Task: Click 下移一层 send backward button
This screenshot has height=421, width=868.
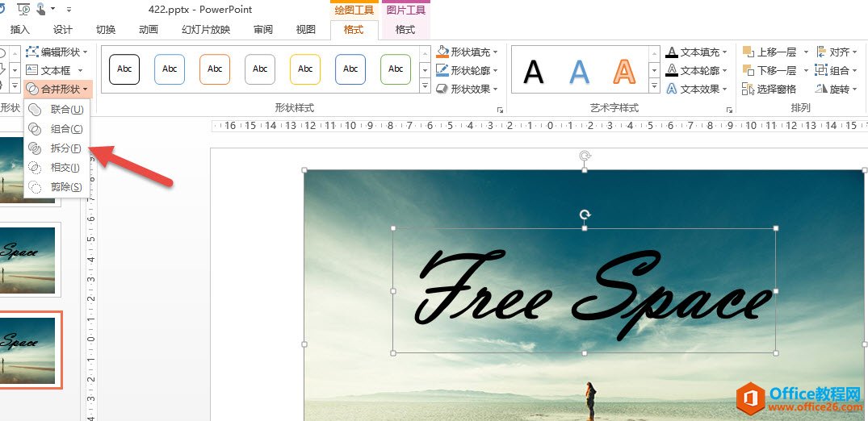Action: coord(769,70)
